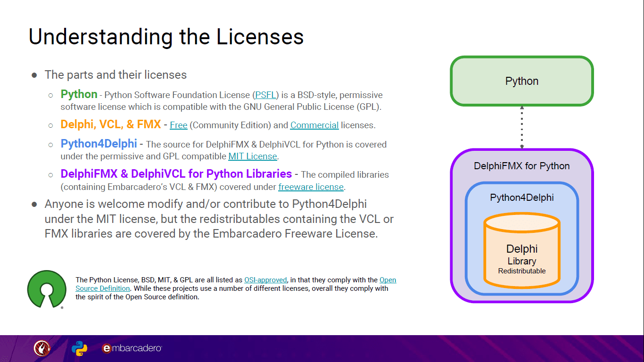This screenshot has height=362, width=644.
Task: Open the OSI-approved link
Action: (x=265, y=280)
